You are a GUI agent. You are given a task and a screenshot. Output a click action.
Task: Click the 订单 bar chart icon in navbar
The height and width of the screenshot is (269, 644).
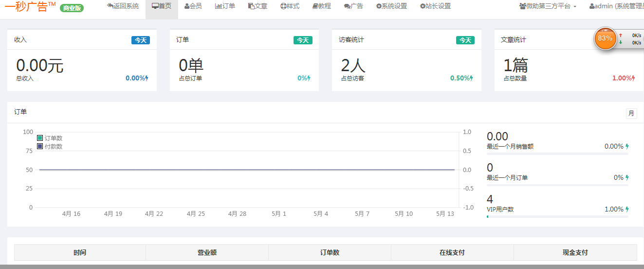[x=218, y=6]
